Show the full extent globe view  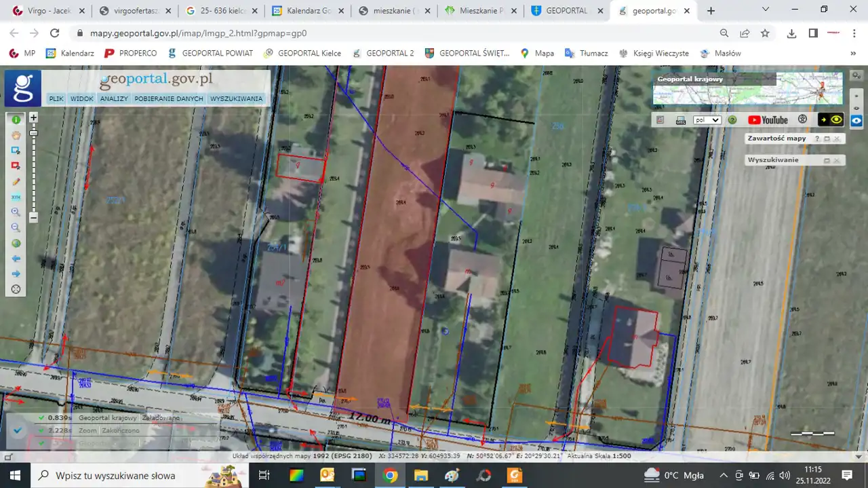pos(16,244)
